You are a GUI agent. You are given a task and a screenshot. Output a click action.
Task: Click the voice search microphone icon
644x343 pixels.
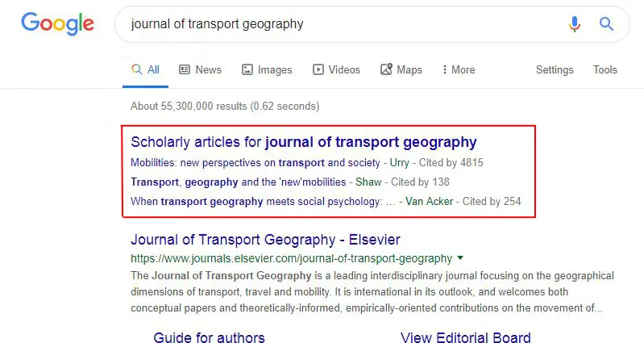[575, 24]
